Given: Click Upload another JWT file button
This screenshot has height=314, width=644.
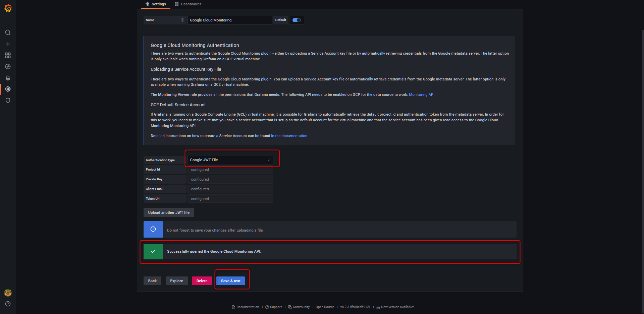Looking at the screenshot, I should 169,212.
